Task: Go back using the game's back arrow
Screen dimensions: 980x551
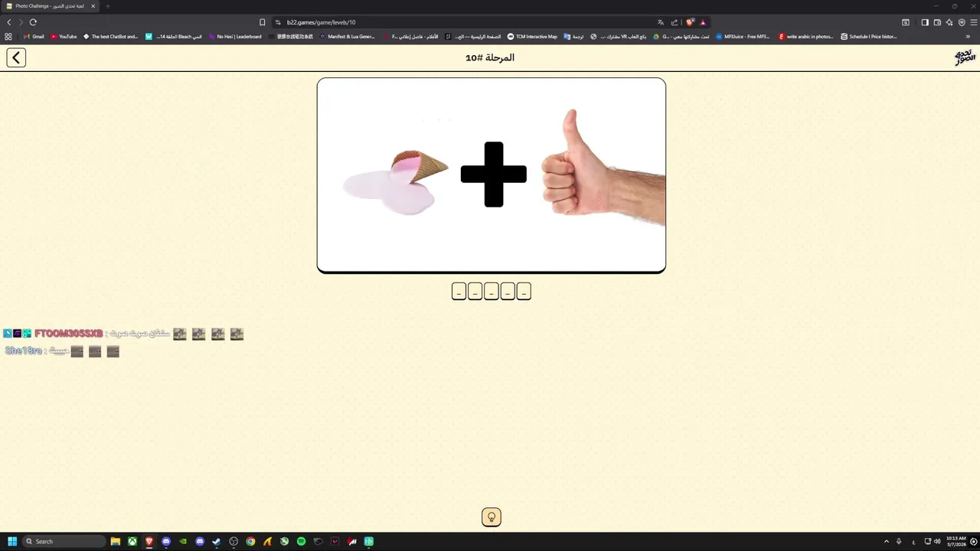Action: point(16,57)
